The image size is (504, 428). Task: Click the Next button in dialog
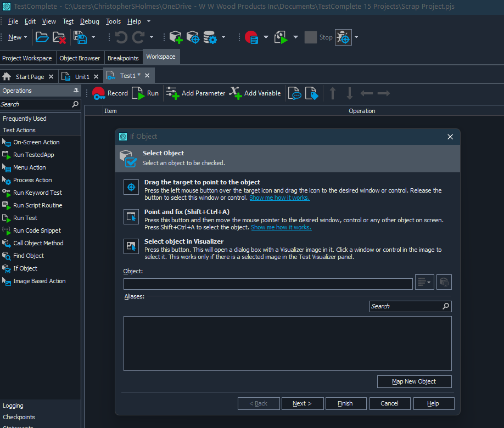click(x=302, y=403)
